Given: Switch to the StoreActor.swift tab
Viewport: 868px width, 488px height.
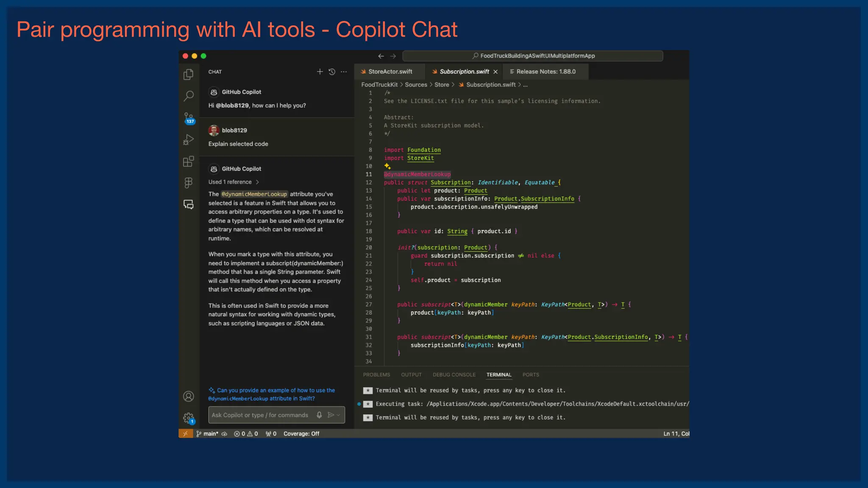Looking at the screenshot, I should (390, 72).
